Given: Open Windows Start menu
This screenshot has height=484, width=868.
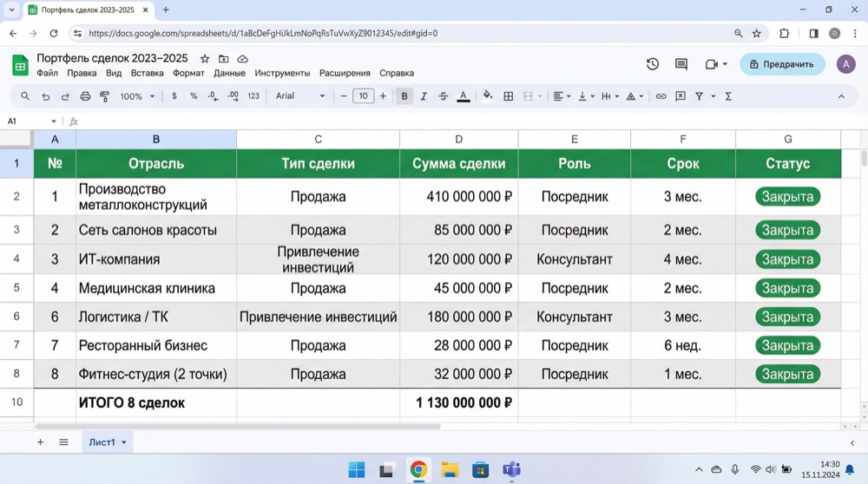Looking at the screenshot, I should (357, 469).
